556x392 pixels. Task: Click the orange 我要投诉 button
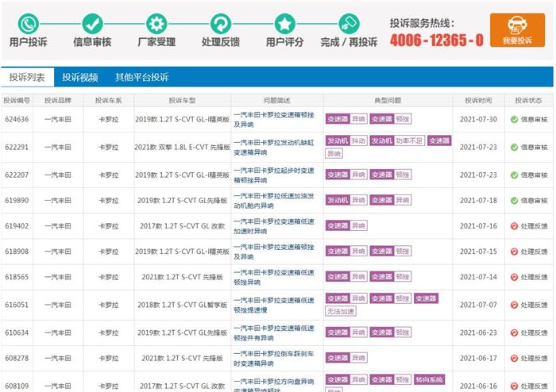click(517, 30)
